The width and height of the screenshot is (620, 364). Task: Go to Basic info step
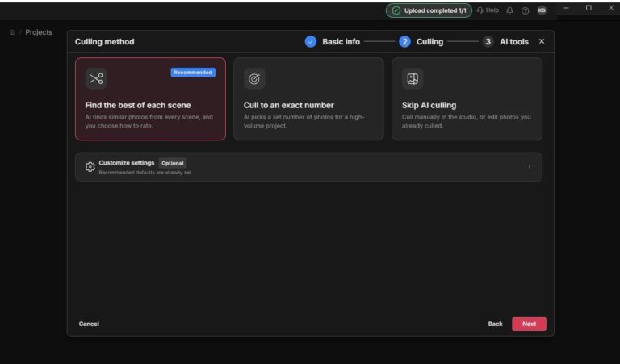333,41
